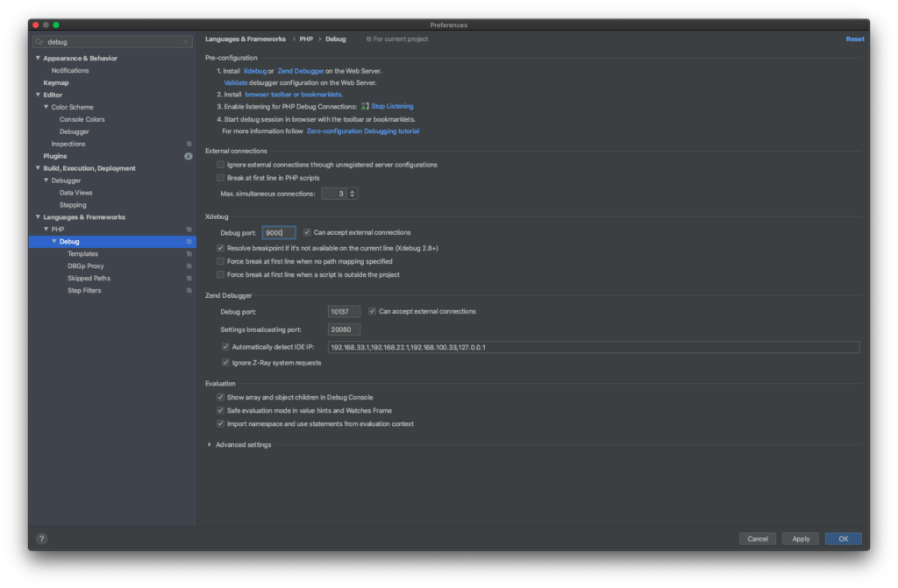Click project-level icon beside Inspections
This screenshot has height=588, width=898.
tap(189, 144)
